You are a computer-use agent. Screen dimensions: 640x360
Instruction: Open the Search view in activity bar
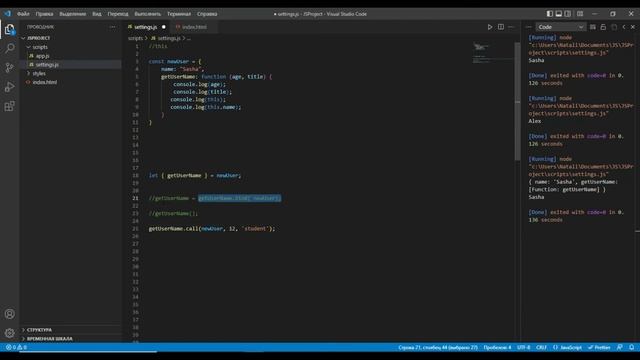pos(9,48)
